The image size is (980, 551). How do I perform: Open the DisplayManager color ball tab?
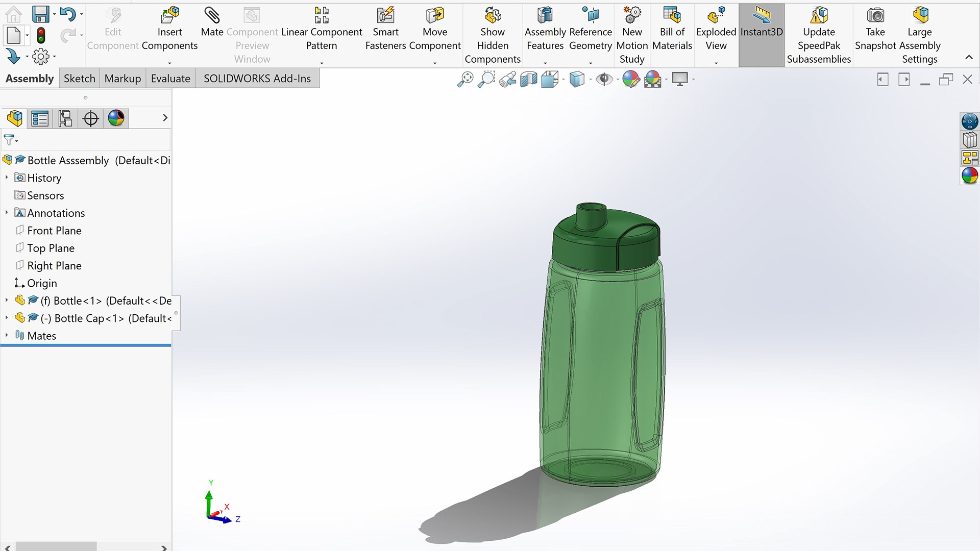116,118
